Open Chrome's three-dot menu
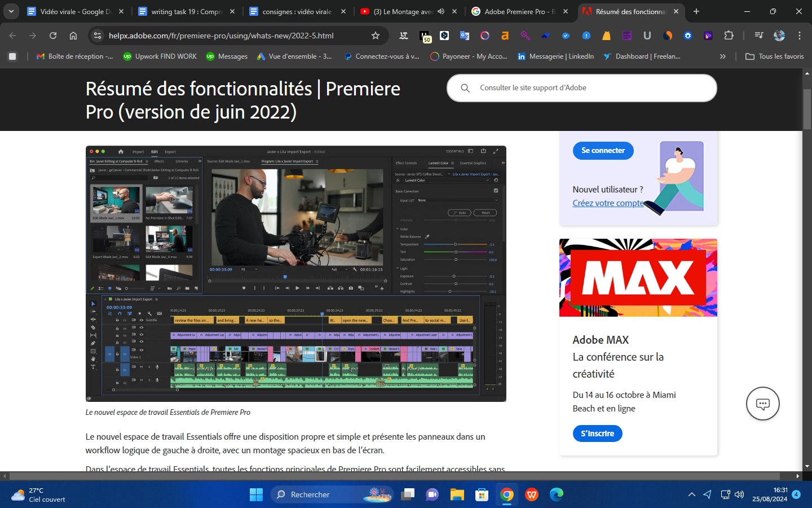The height and width of the screenshot is (508, 812). pyautogui.click(x=800, y=36)
